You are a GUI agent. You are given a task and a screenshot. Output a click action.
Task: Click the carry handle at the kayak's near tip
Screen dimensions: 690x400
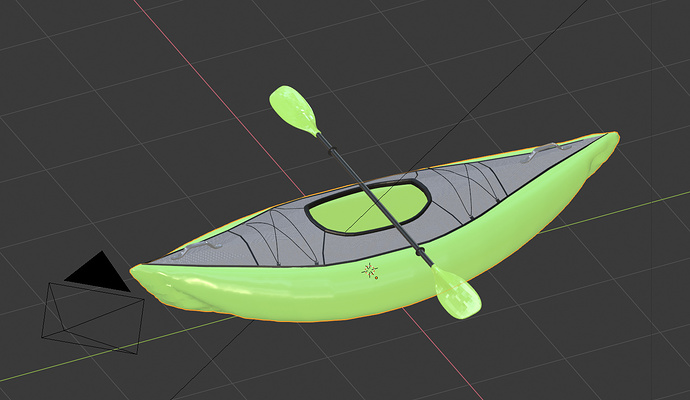point(197,250)
